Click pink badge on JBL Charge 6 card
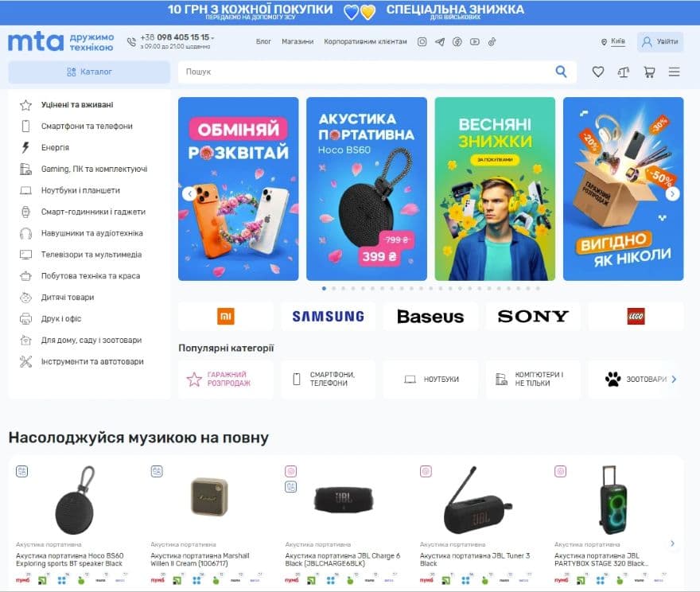700x592 pixels. tap(290, 471)
